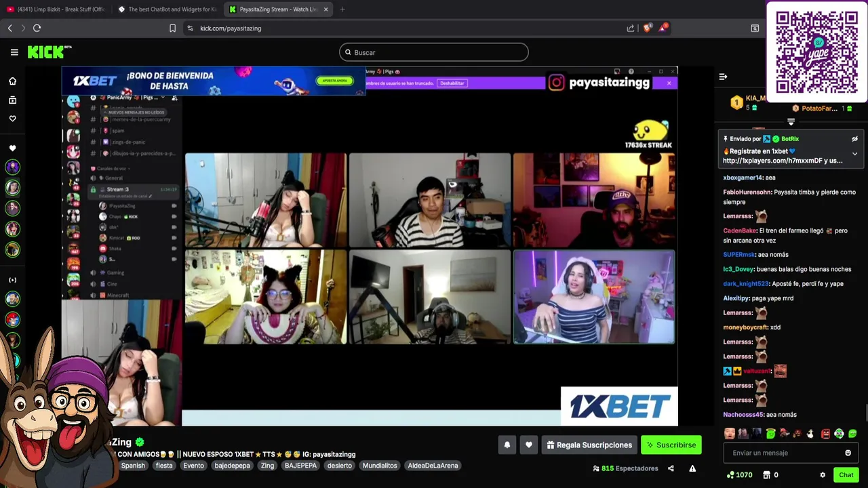
Task: Click chat username Nachoosss45
Action: [x=743, y=415]
